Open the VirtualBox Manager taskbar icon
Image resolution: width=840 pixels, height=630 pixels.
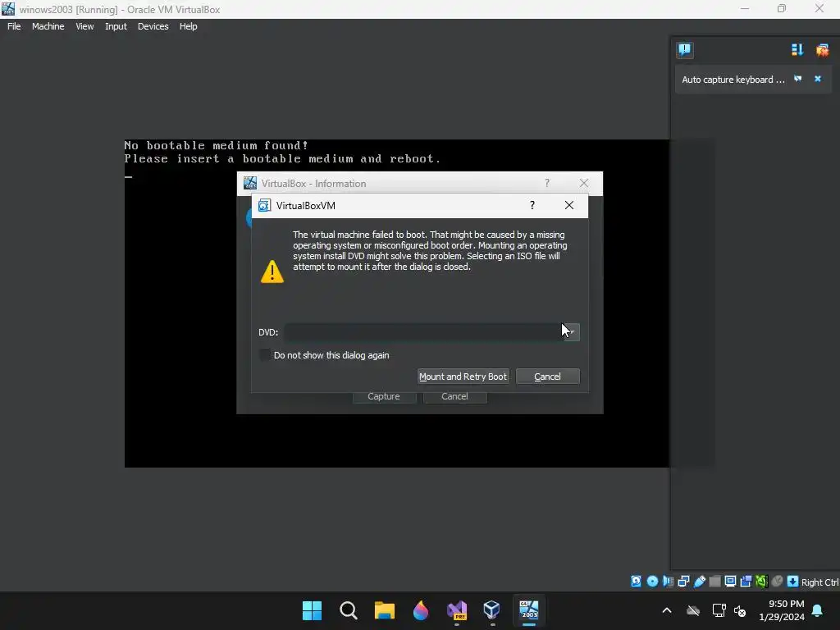pyautogui.click(x=492, y=610)
